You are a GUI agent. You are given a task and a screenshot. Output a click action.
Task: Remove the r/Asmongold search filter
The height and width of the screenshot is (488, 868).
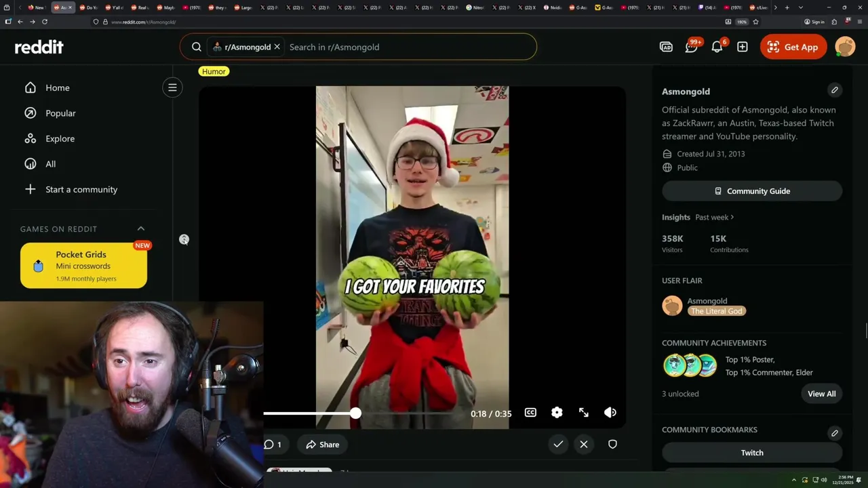(277, 47)
